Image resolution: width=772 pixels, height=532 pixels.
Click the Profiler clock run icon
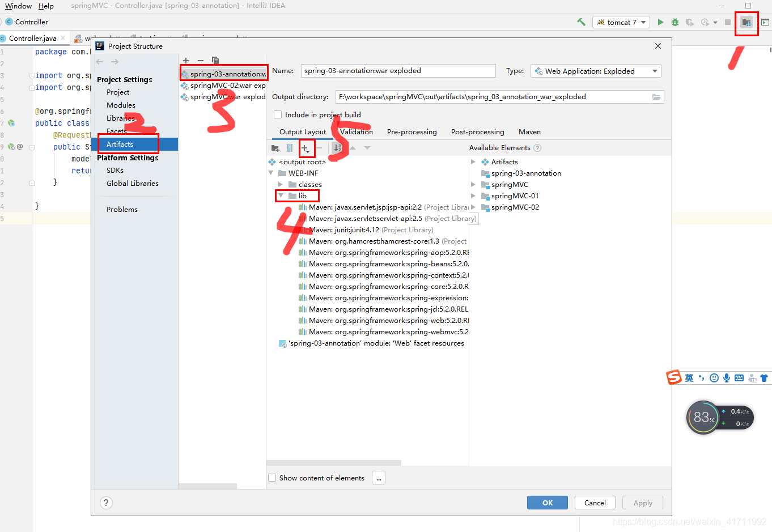pos(705,22)
